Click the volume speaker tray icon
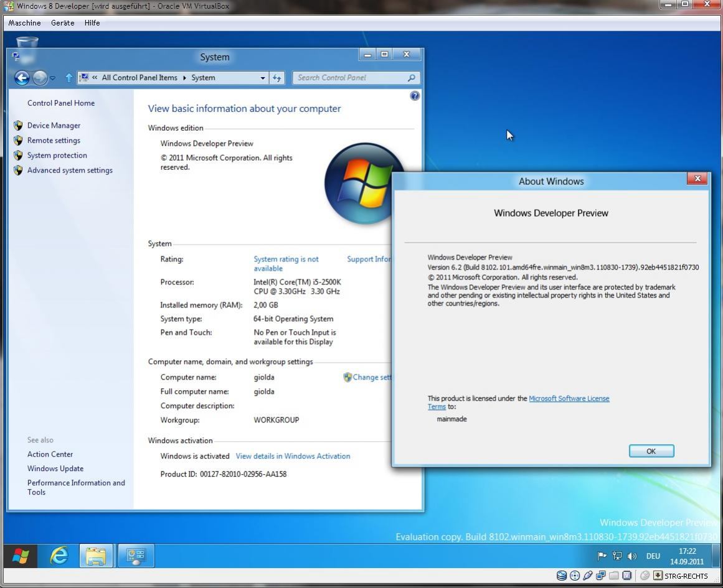 click(631, 556)
